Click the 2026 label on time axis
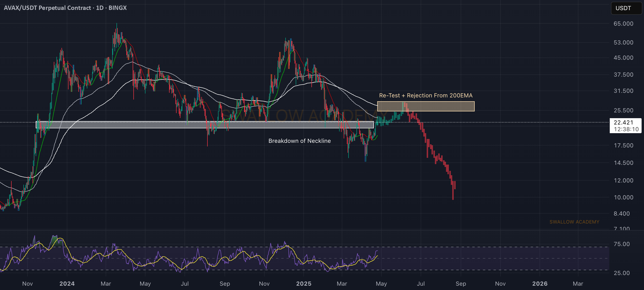This screenshot has width=644, height=290. (x=540, y=283)
